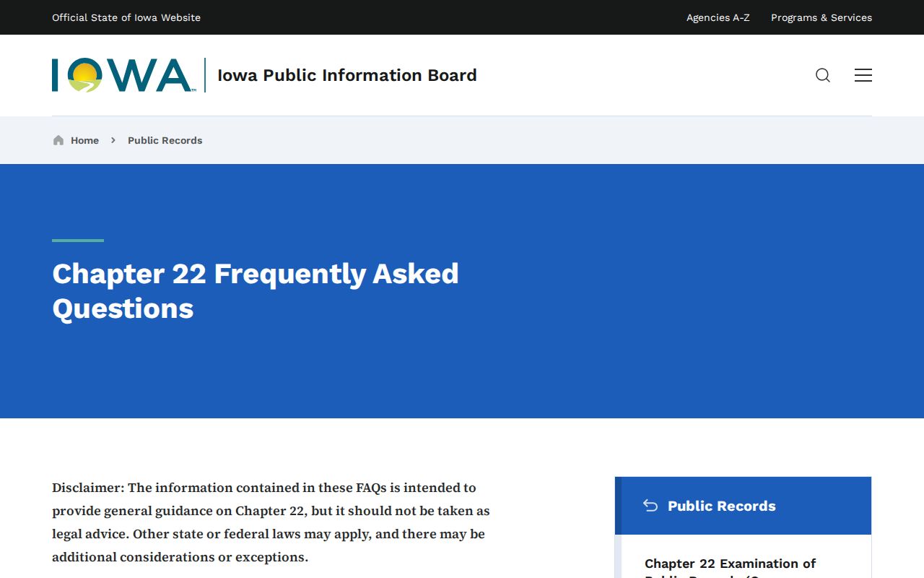Open the search magnifier icon
924x578 pixels.
[x=823, y=75]
